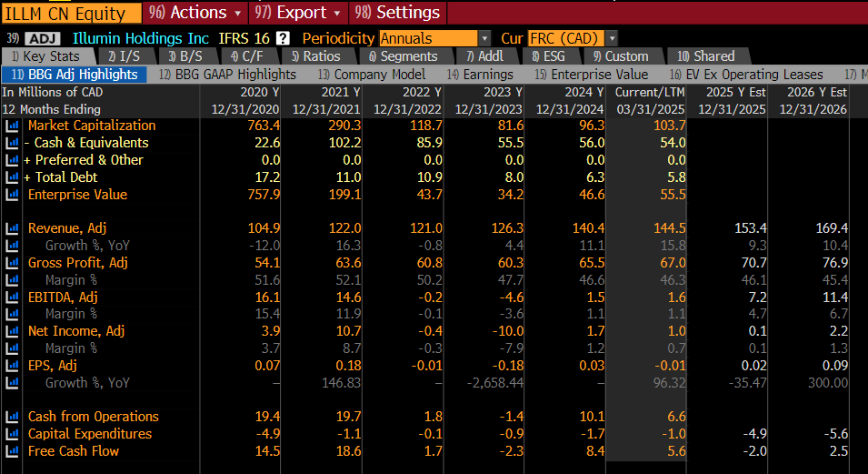Viewport: 868px width, 474px height.
Task: Toggle the ADJ adjusted data button
Action: (43, 39)
